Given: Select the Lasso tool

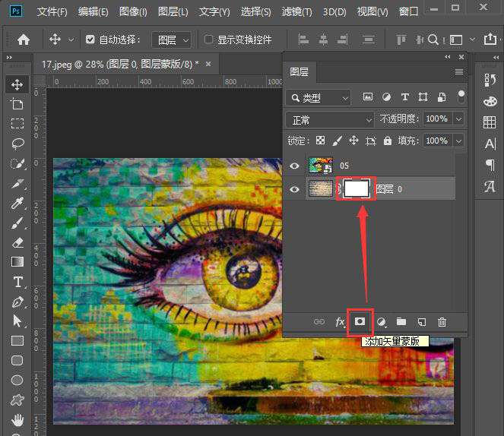Looking at the screenshot, I should [x=17, y=144].
